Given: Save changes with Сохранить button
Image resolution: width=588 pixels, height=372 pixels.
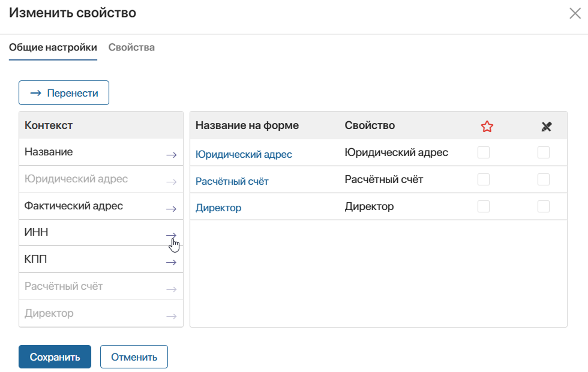Looking at the screenshot, I should (x=55, y=356).
